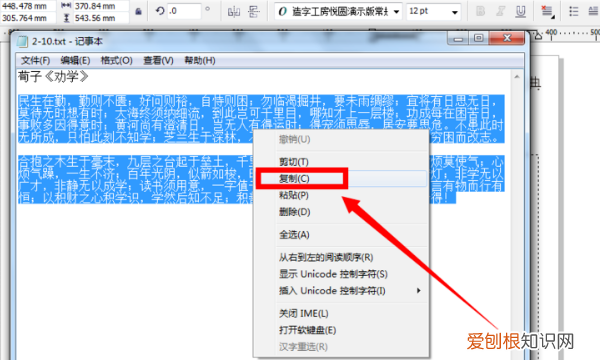Choose 全选(A) from the context menu
This screenshot has width=600, height=360.
pos(341,235)
